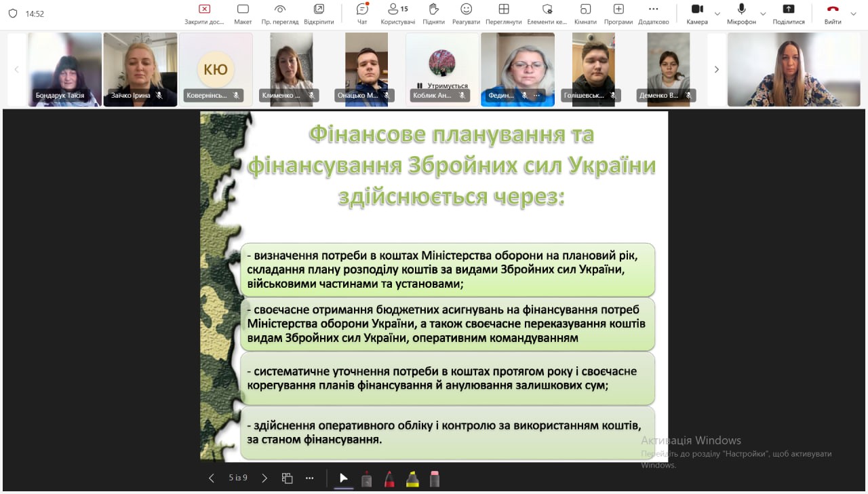Screen dimensions: 868x494
Task: Toggle private viewing (Пр. перегляд)
Action: 280,14
